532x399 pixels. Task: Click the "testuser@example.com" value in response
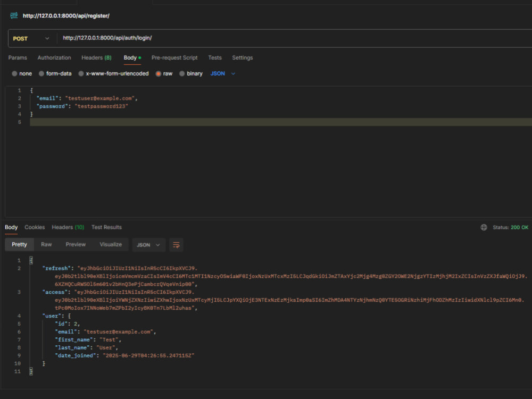point(118,332)
